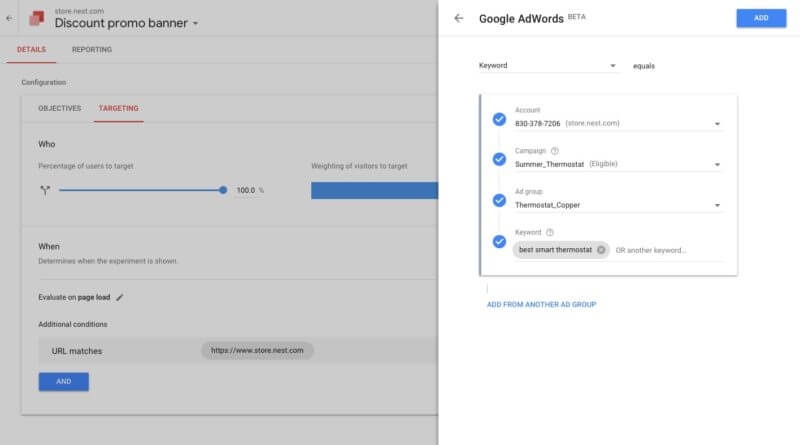Open the help icon next to Keyword label
This screenshot has height=445, width=800.
549,233
